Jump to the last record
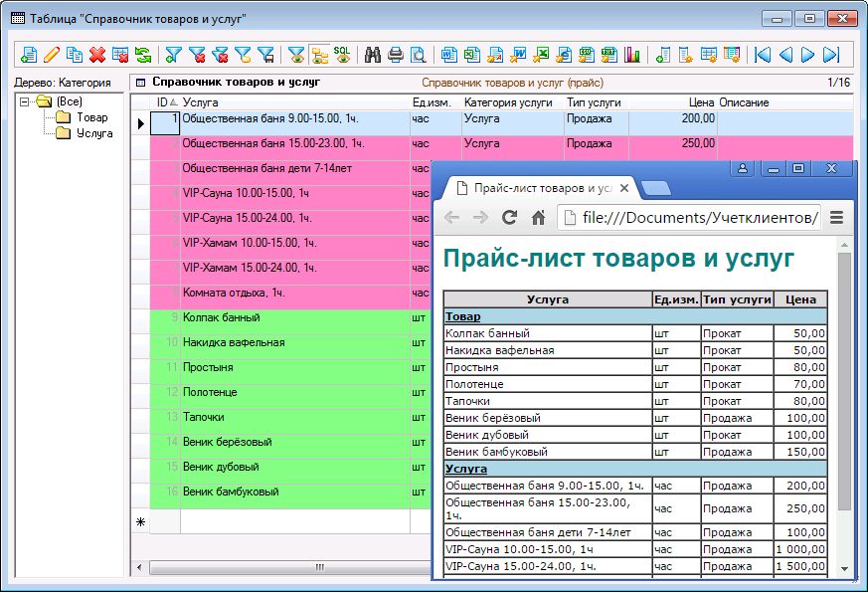This screenshot has height=592, width=868. coord(831,55)
